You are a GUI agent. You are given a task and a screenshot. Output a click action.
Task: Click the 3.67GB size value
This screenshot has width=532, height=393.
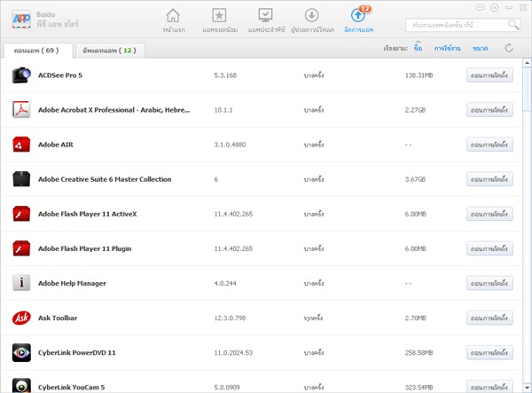click(415, 179)
